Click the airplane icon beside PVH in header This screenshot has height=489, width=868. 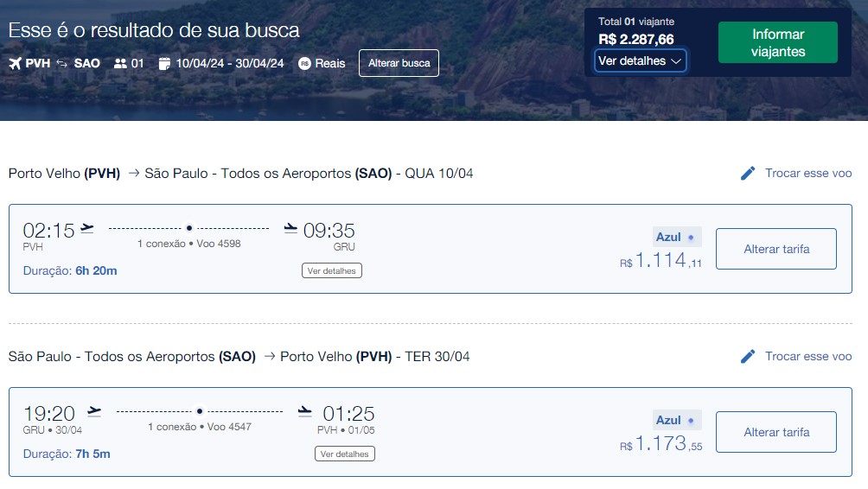pyautogui.click(x=15, y=63)
